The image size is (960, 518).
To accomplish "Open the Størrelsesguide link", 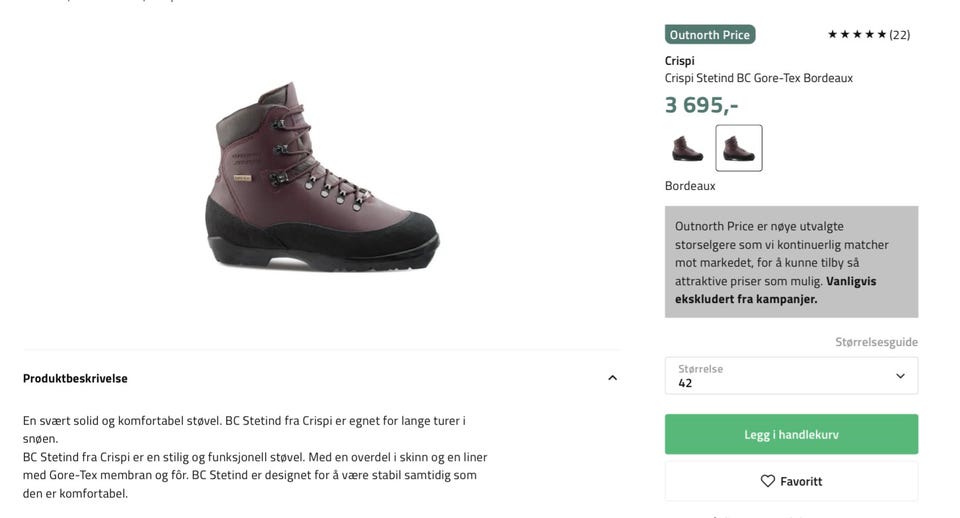I will point(876,342).
